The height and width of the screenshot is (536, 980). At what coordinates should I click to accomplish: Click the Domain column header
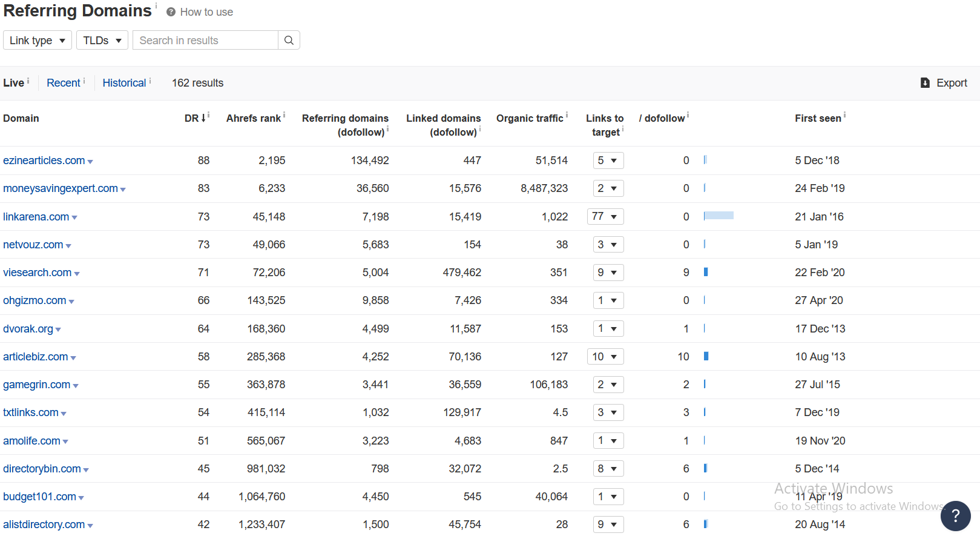coord(21,118)
